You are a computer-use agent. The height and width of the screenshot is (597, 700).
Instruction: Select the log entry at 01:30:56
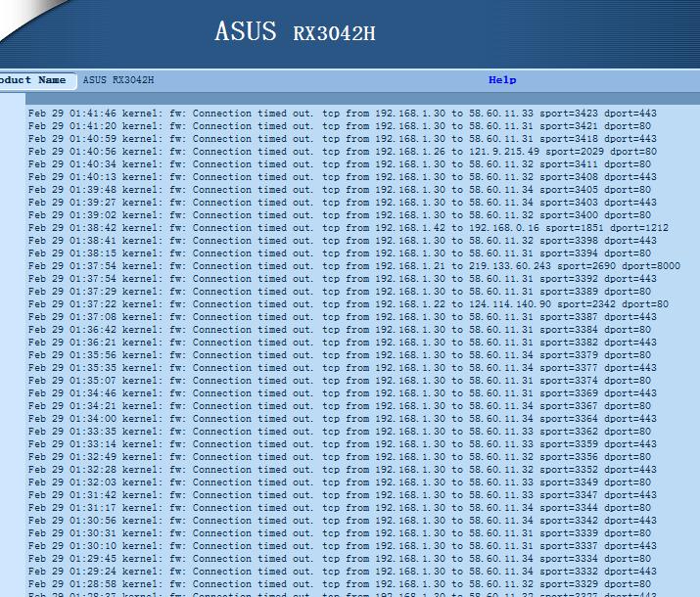coord(343,521)
